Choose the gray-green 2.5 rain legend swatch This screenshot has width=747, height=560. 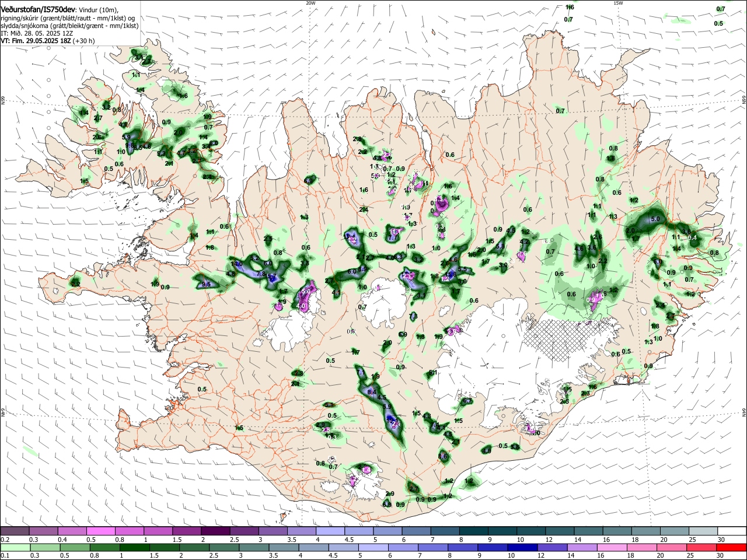pos(223,547)
